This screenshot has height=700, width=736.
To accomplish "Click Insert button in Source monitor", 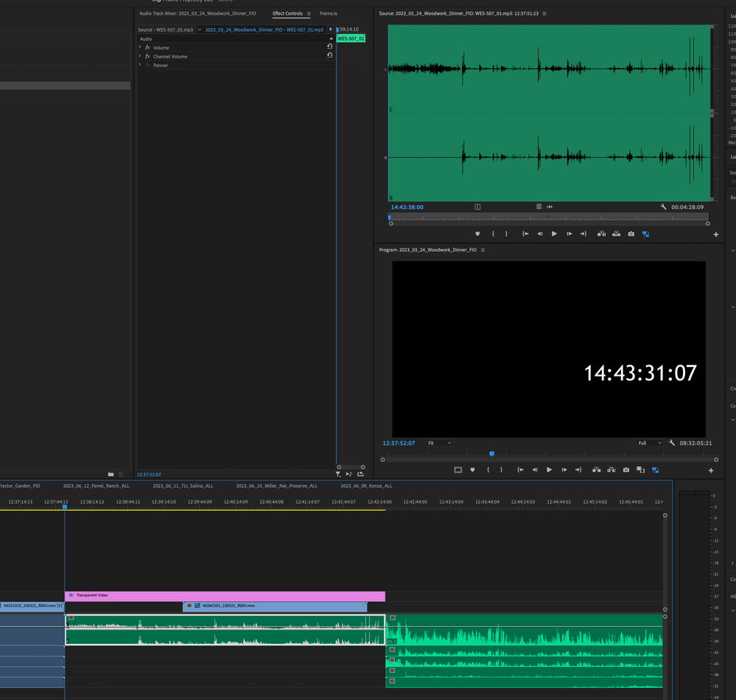I will [601, 234].
